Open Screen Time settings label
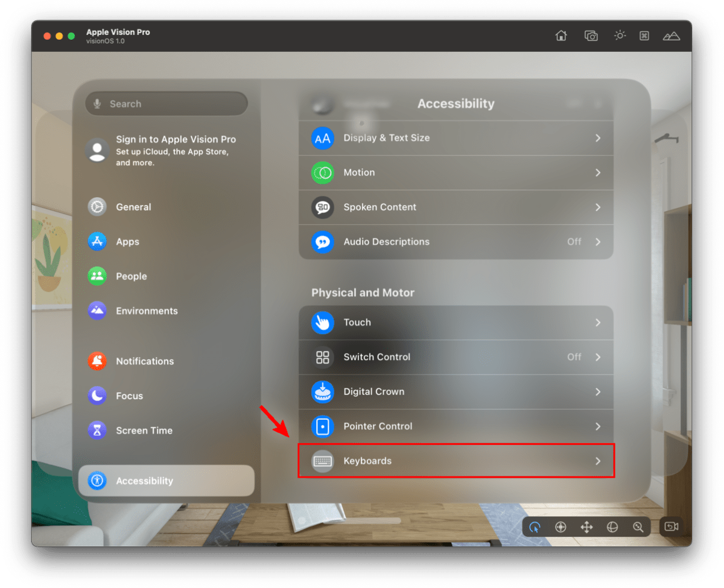 [144, 431]
